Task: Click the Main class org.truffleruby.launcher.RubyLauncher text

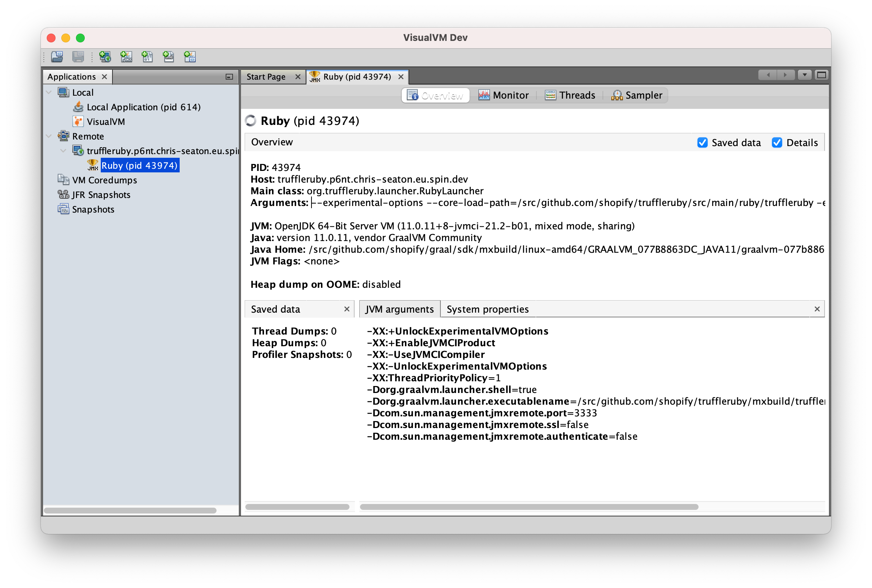Action: coord(367,191)
